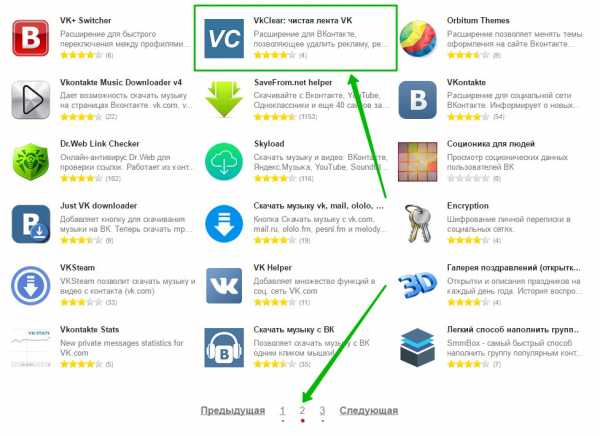Open the Skyload cloud icon

(x=224, y=162)
